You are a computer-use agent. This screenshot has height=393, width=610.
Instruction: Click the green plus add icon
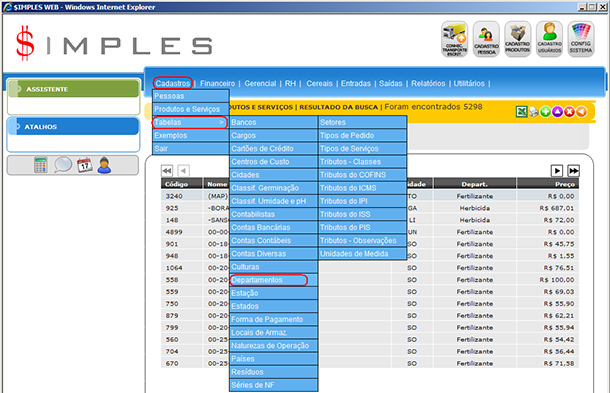click(x=545, y=112)
